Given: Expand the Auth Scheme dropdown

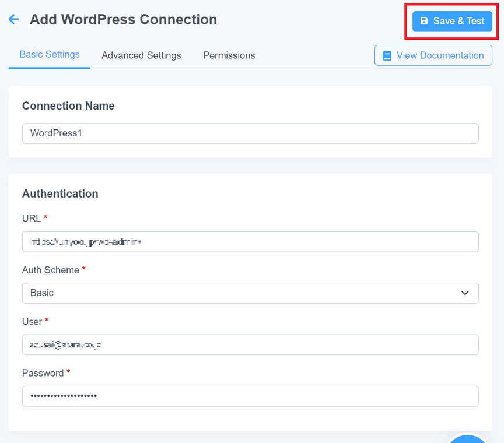Looking at the screenshot, I should 250,293.
